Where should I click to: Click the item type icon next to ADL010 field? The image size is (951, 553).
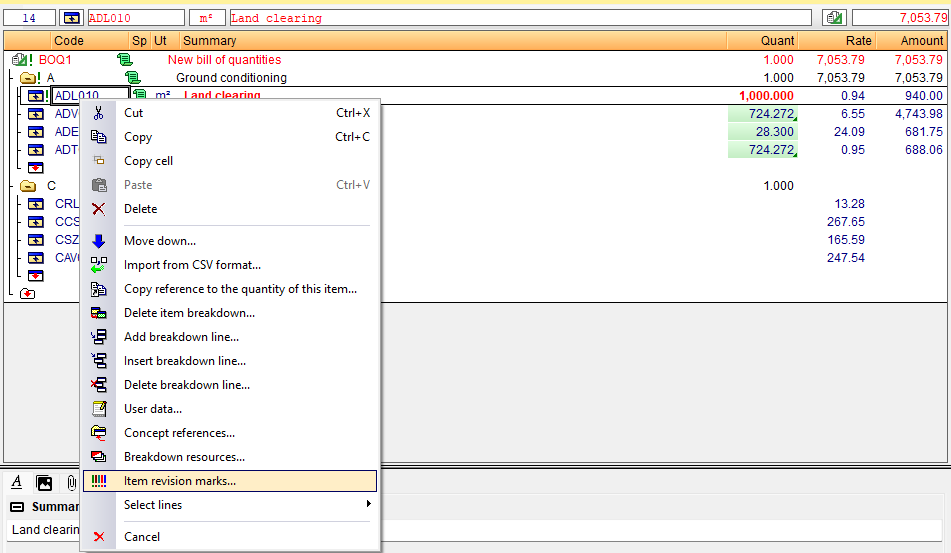pos(72,18)
